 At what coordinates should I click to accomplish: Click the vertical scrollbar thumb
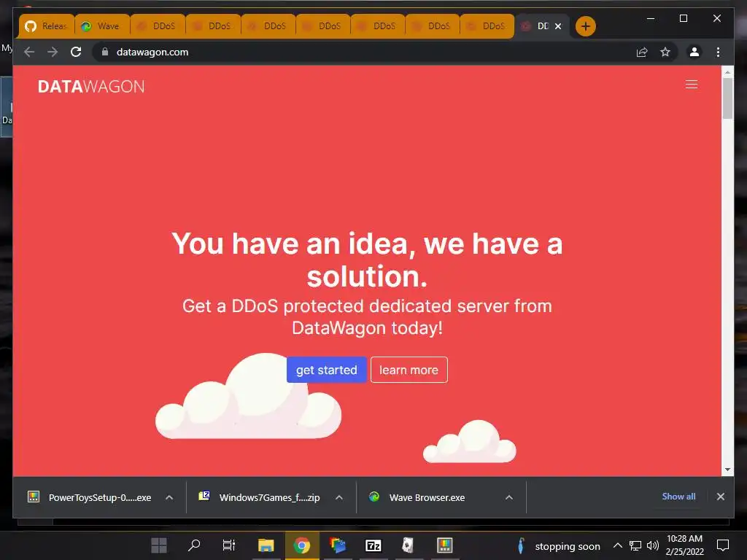(727, 98)
